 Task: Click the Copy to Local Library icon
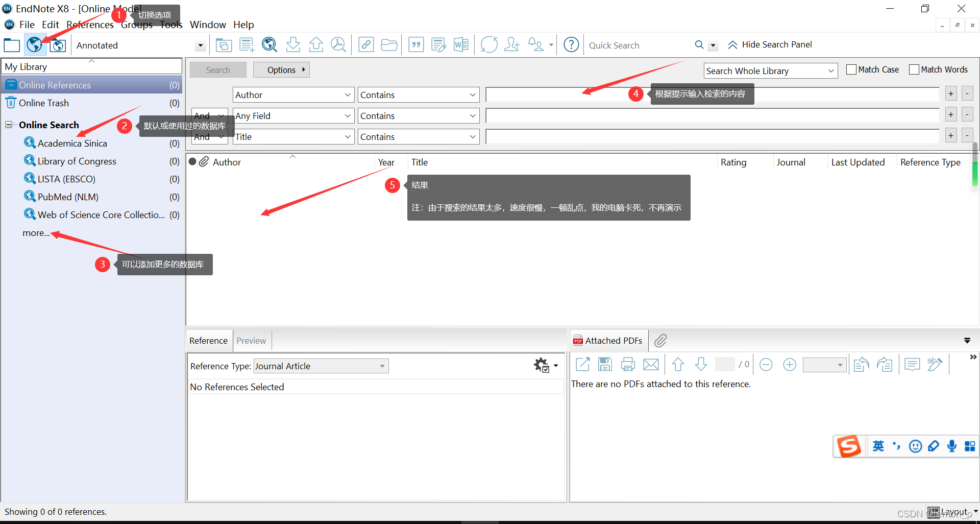[224, 45]
